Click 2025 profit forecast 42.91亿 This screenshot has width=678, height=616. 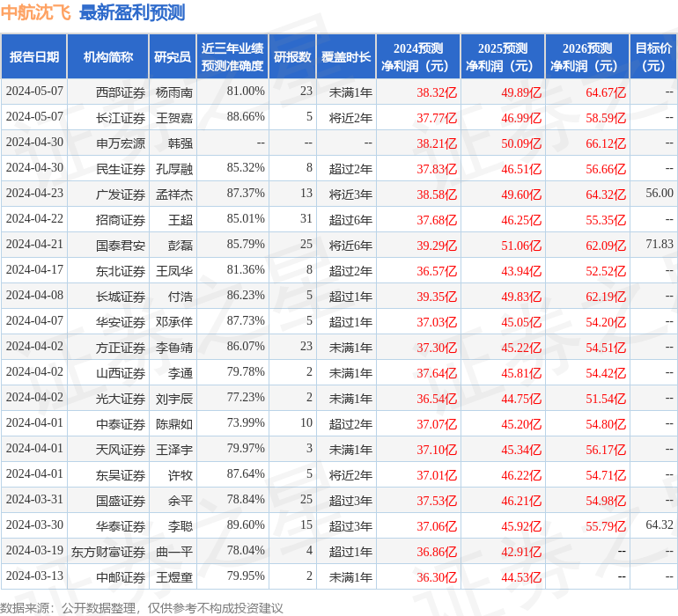(x=521, y=552)
